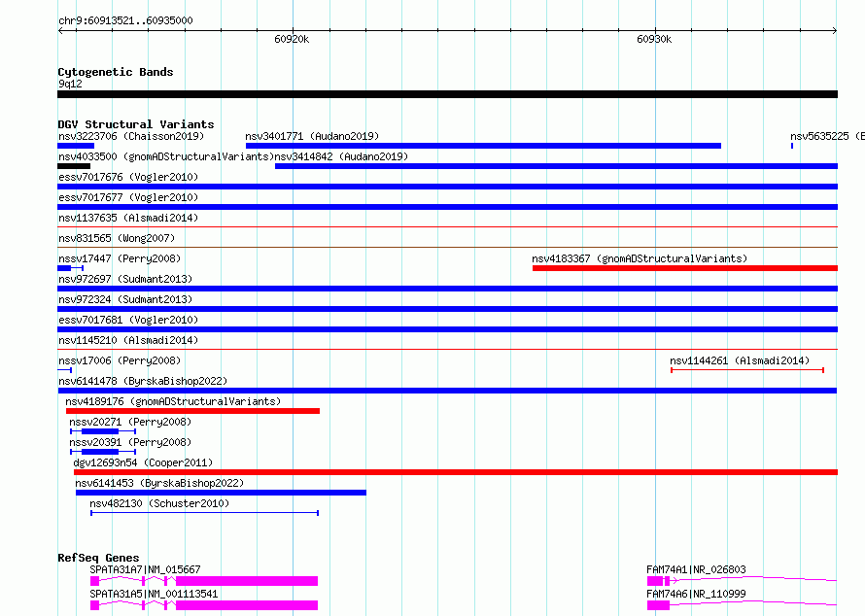Screen dimensions: 865x616
Task: Select nsv482130 (Schuster2010) interval line
Action: (205, 513)
